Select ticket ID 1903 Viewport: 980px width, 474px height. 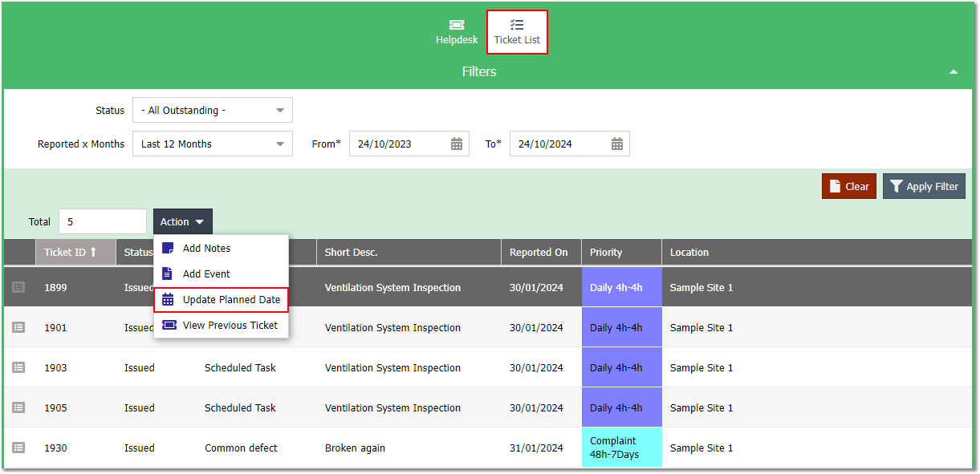point(55,367)
